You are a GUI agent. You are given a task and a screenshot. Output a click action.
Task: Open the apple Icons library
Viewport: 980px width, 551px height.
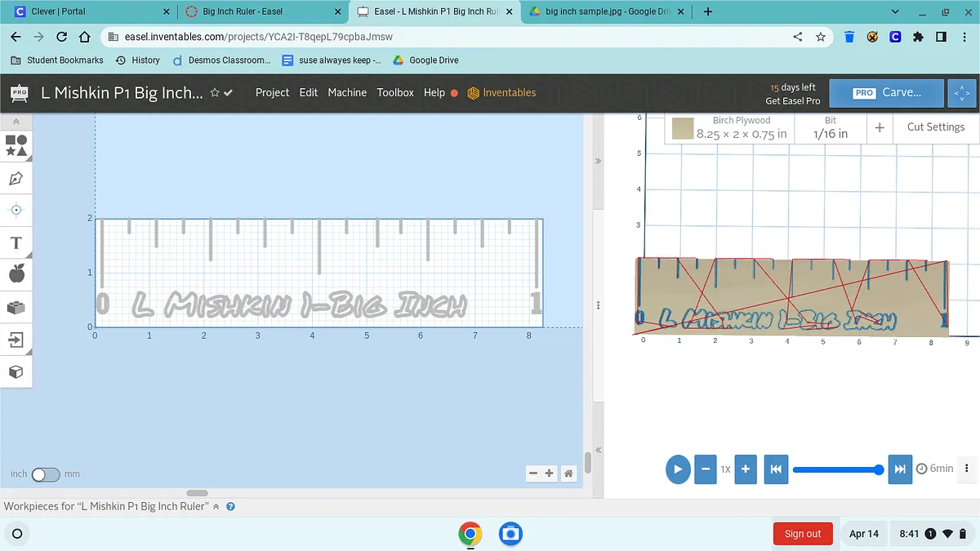[16, 274]
